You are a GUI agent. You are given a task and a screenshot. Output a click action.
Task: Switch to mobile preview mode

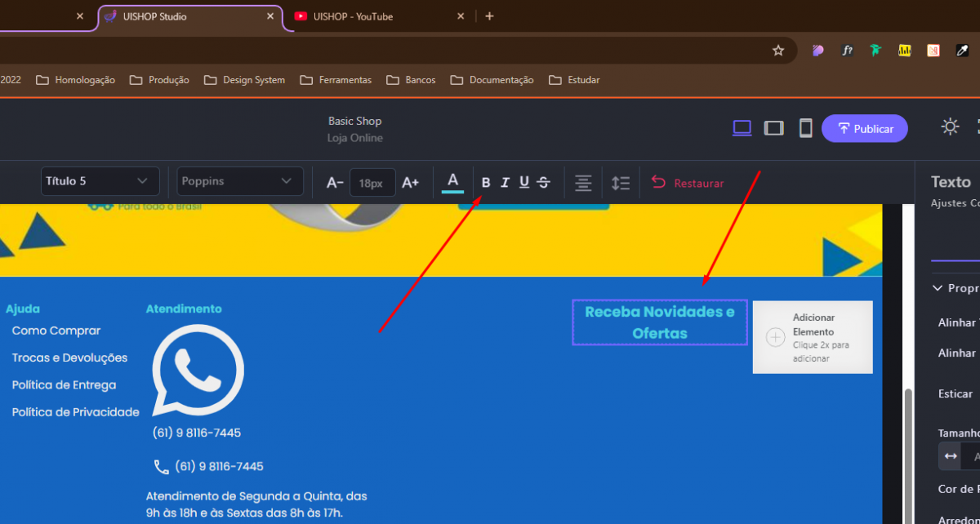(x=805, y=128)
